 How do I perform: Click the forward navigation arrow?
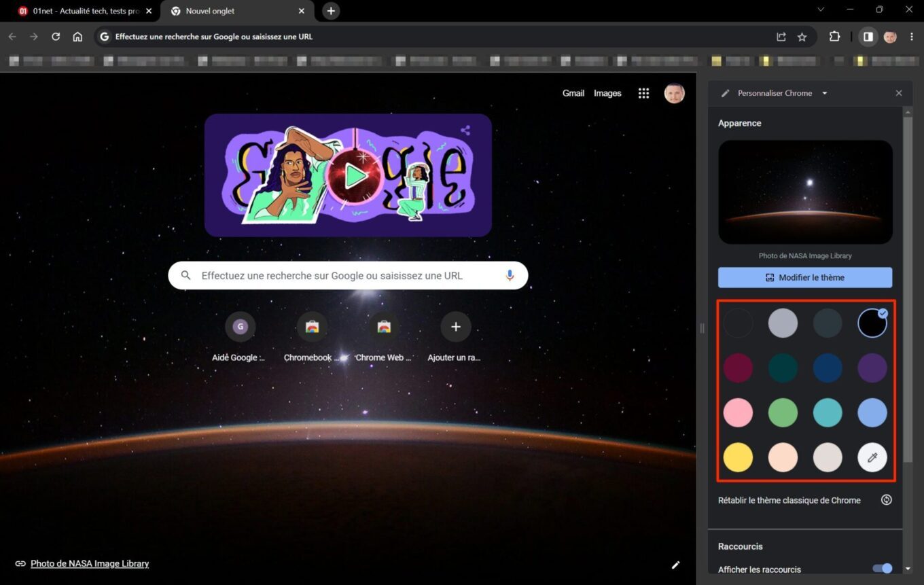34,37
